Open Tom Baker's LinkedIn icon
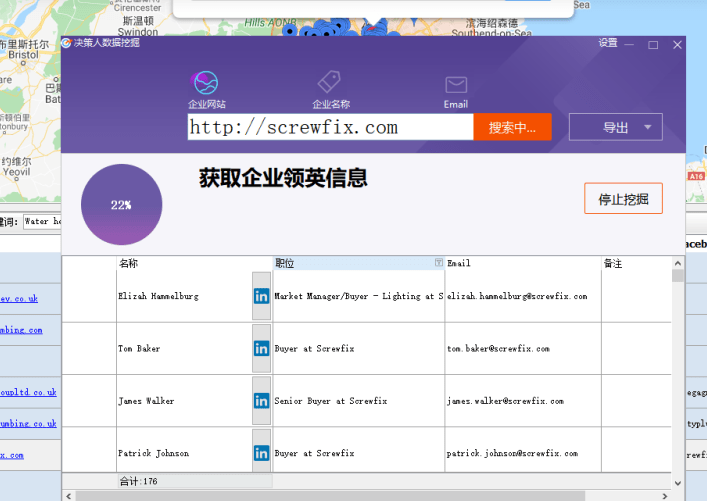 click(261, 348)
